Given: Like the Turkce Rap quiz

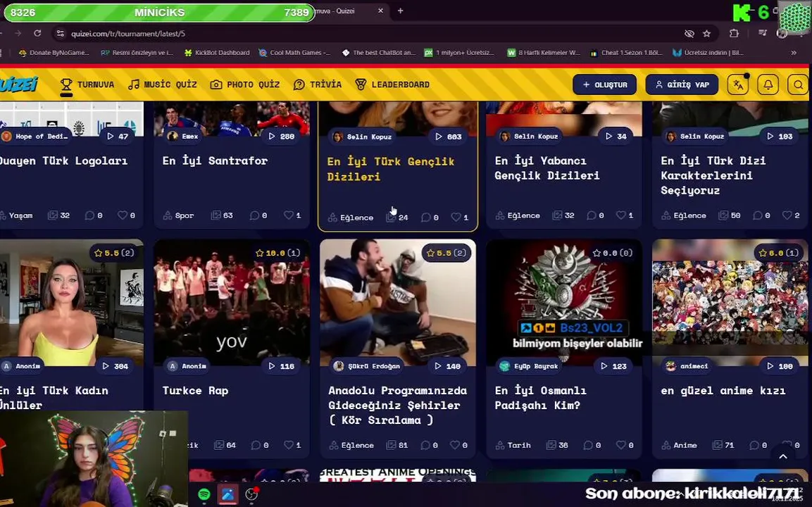Looking at the screenshot, I should click(292, 445).
